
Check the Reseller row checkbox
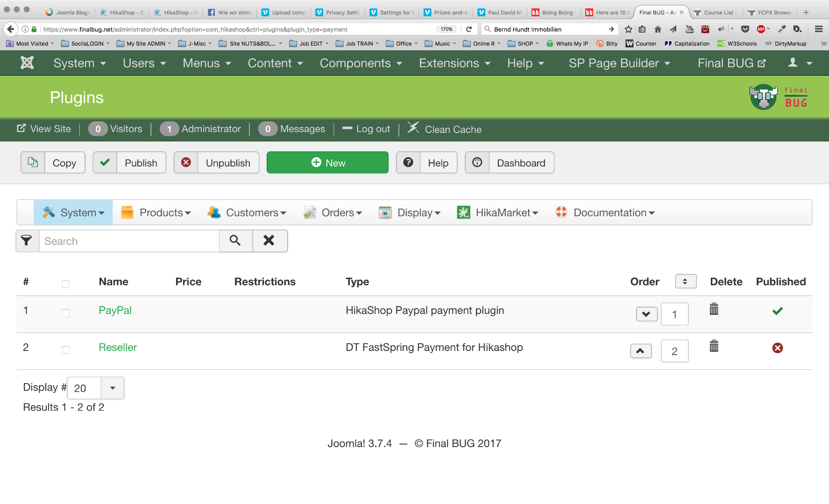click(65, 350)
